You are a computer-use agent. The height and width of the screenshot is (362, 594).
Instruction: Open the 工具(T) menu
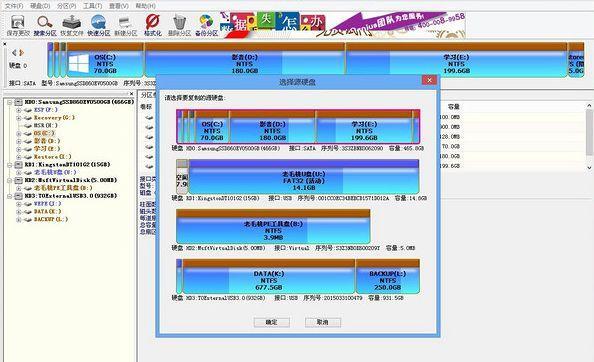(x=93, y=6)
